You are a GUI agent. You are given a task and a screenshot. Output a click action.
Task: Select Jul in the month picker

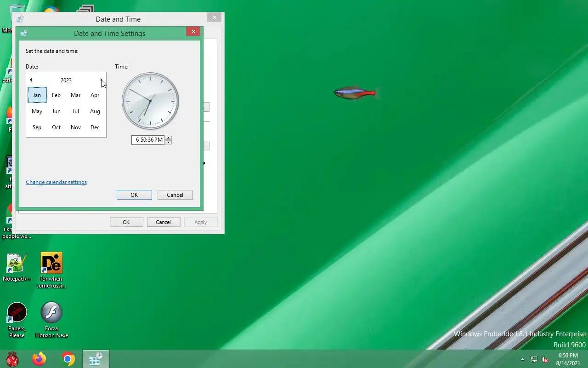(76, 111)
